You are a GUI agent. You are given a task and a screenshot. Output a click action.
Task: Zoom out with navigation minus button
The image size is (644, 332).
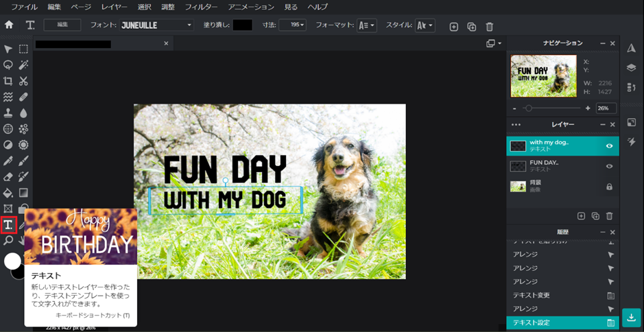(514, 108)
